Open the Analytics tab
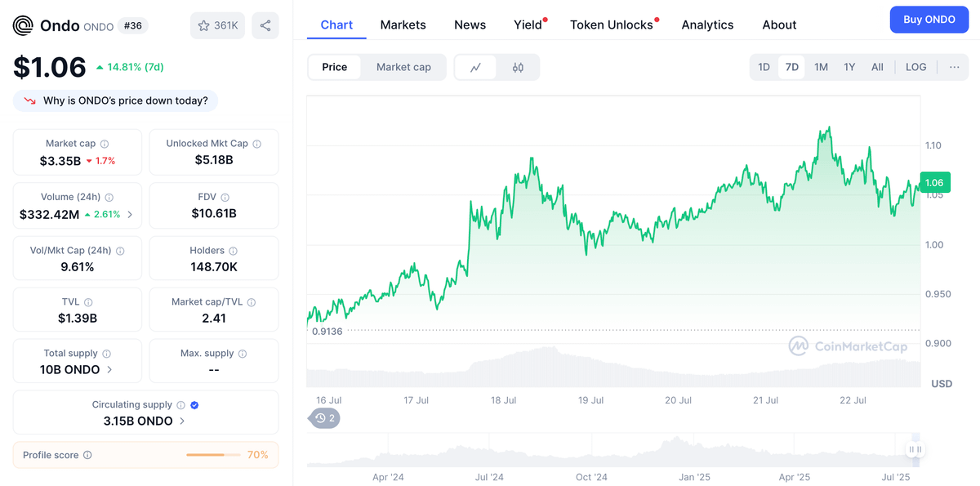Image resolution: width=980 pixels, height=486 pixels. pos(707,25)
